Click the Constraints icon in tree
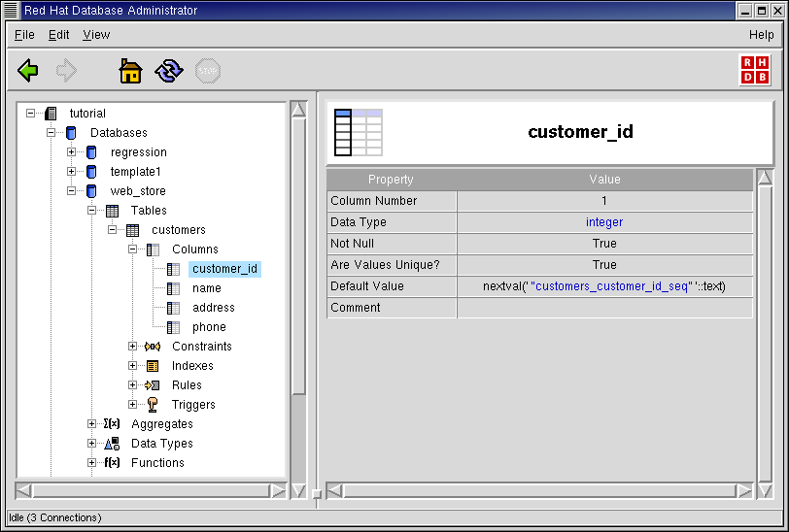The height and width of the screenshot is (532, 789). (x=153, y=347)
